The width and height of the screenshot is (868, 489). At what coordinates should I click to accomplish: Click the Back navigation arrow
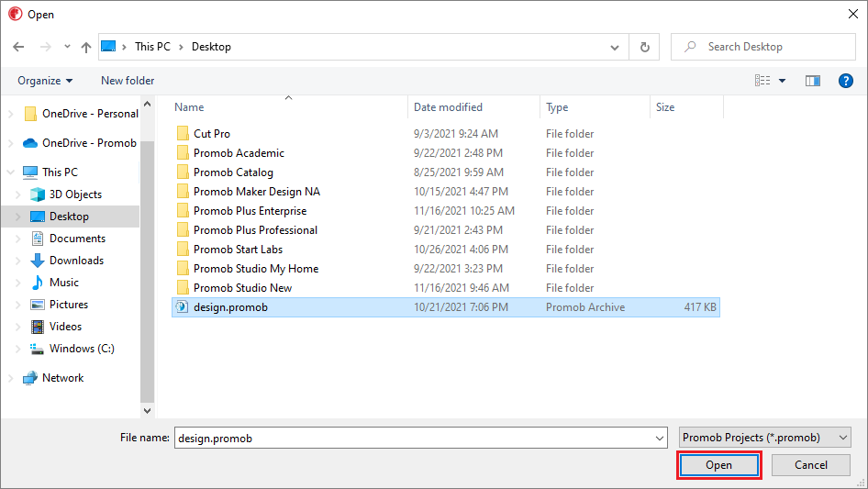point(19,47)
